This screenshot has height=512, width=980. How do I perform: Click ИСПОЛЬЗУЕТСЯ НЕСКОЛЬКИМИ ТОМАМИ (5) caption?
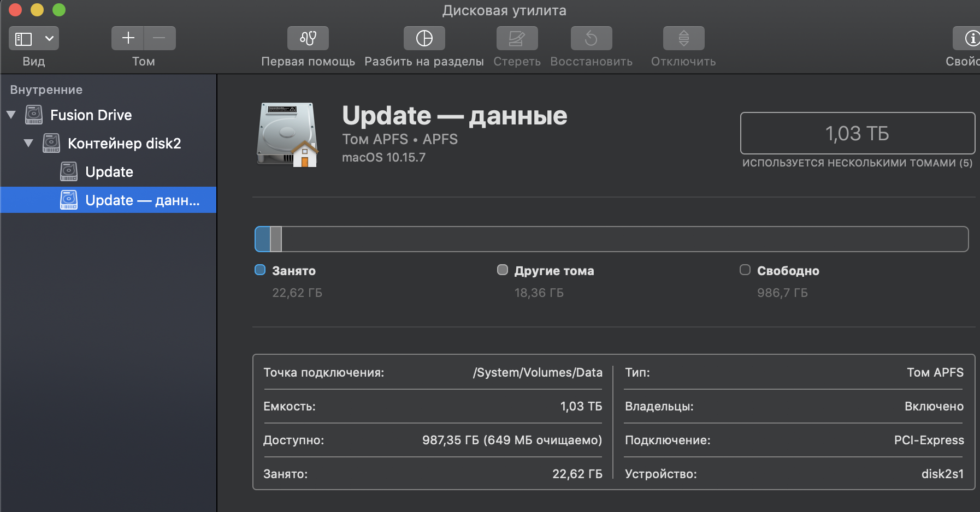(x=857, y=163)
